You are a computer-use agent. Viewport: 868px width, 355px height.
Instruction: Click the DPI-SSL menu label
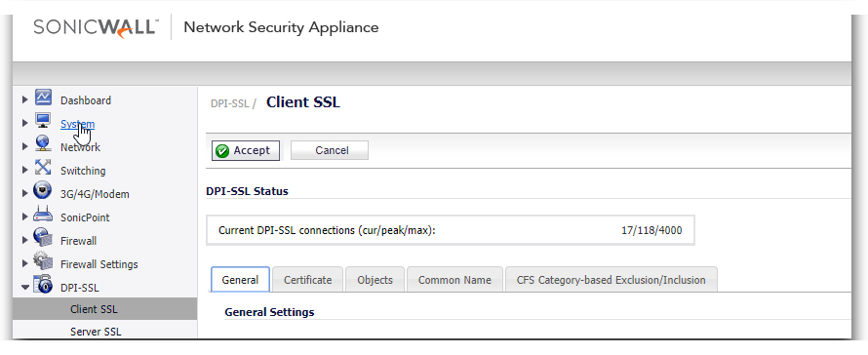coord(80,288)
